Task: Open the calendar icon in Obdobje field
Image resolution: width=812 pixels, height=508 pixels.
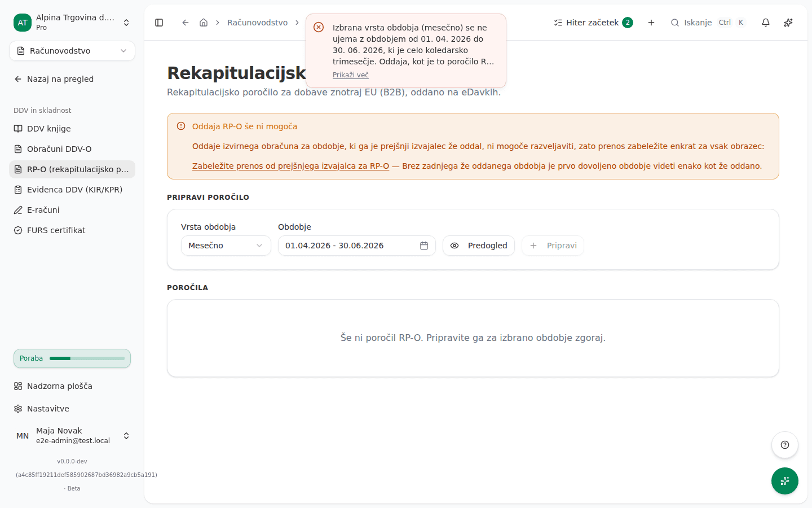Action: 424,246
